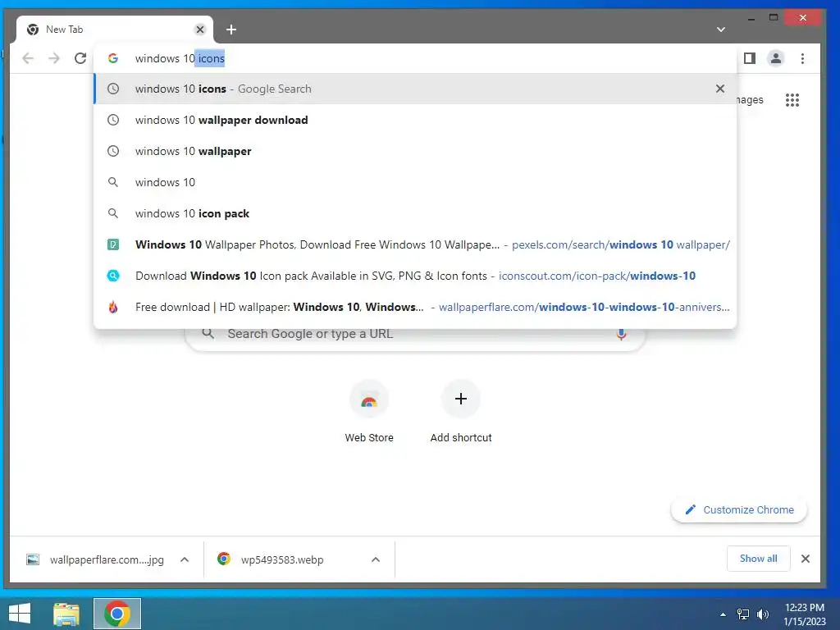The width and height of the screenshot is (840, 630).
Task: Click the wallpaperflare flame favicon
Action: click(x=113, y=307)
